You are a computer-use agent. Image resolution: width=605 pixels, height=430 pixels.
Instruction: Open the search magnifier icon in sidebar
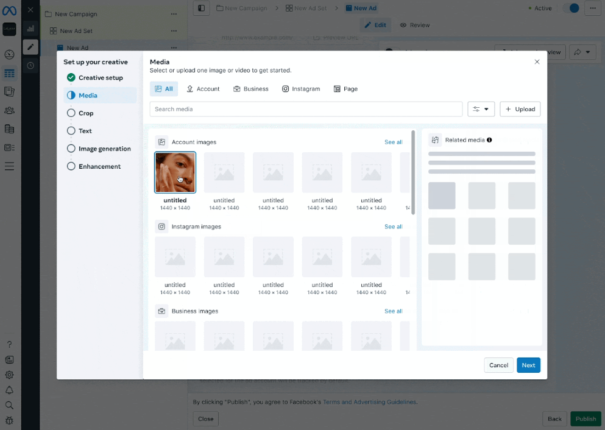point(9,406)
